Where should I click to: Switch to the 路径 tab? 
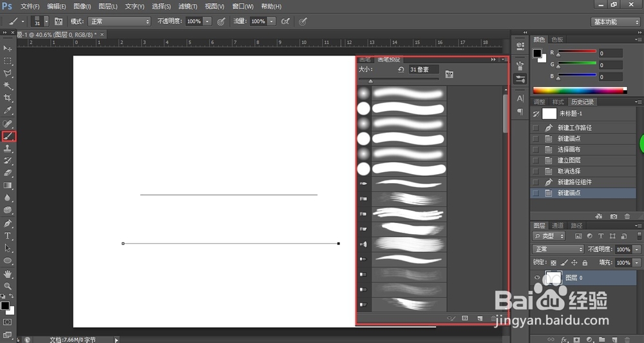point(576,226)
